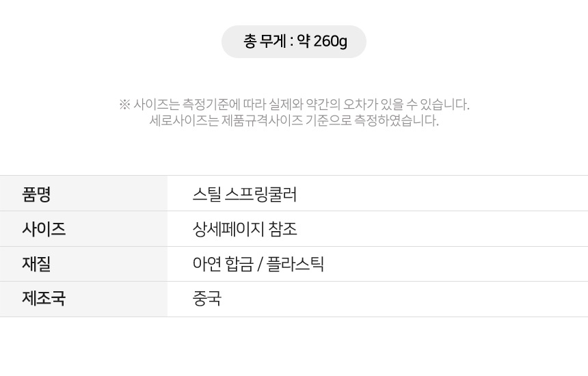The width and height of the screenshot is (588, 376).
Task: Click 오차가 있을 수 있습니다 text
Action: click(406, 104)
